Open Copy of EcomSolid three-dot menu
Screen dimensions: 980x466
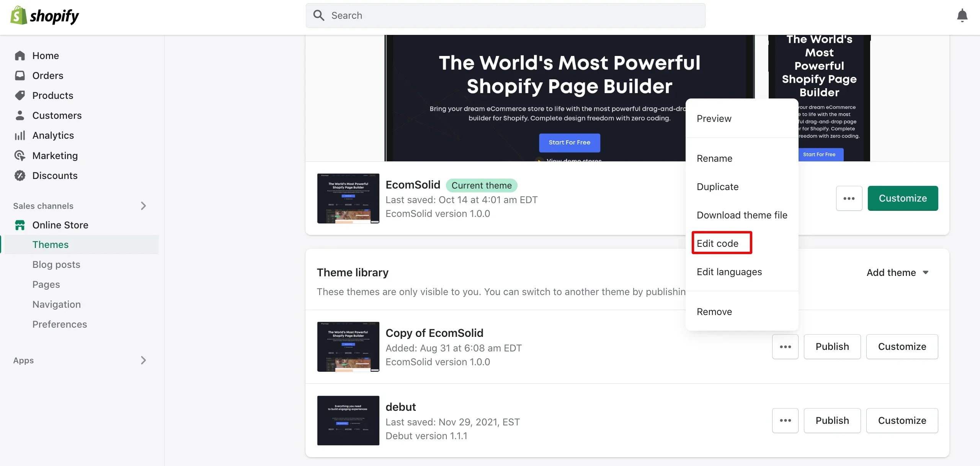click(x=785, y=346)
